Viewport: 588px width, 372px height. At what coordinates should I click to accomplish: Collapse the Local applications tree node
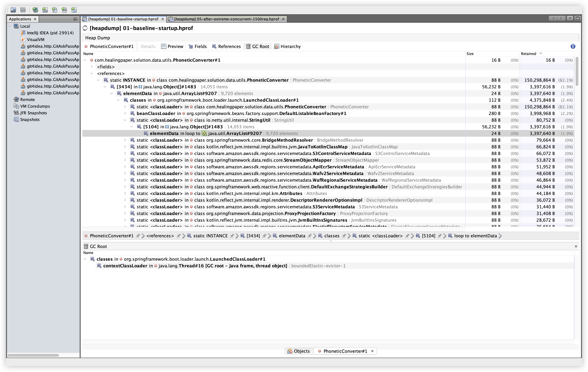(10, 26)
